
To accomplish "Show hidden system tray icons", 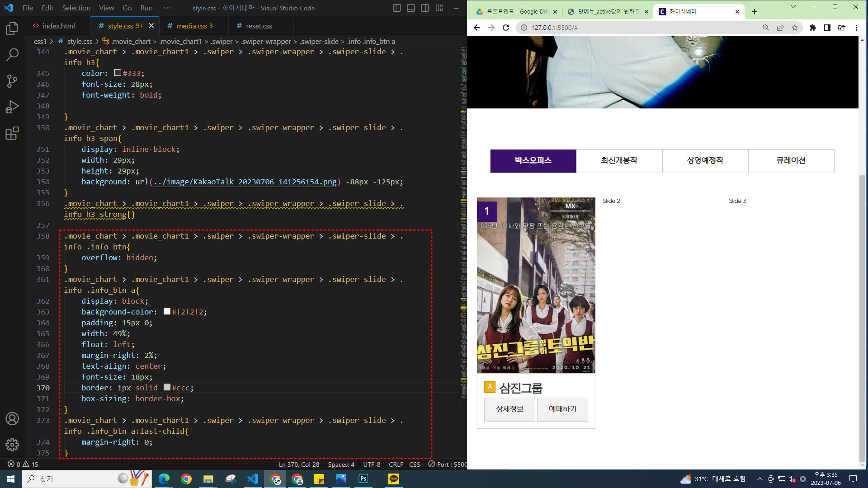I will coord(759,479).
